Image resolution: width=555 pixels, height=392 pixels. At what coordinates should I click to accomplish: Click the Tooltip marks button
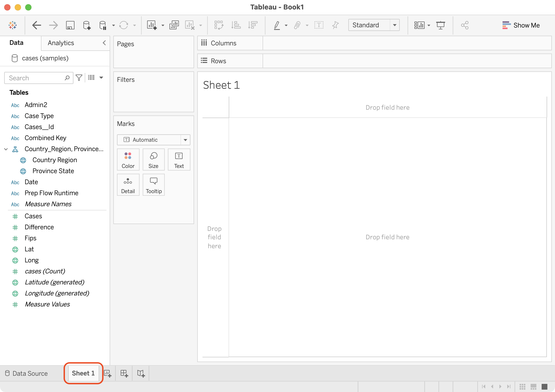point(154,185)
